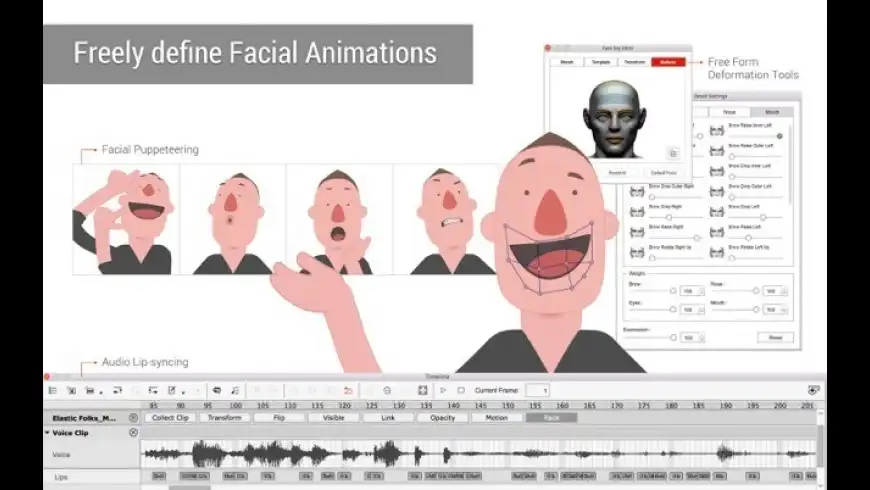The height and width of the screenshot is (490, 870).
Task: Click the track list icon in Timeline toolbar
Action: click(53, 391)
